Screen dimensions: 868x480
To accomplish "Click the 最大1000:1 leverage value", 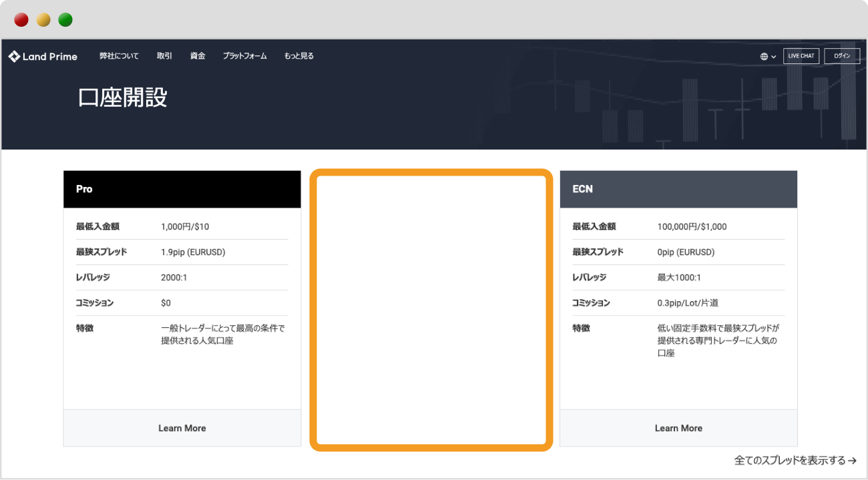I will pyautogui.click(x=679, y=278).
